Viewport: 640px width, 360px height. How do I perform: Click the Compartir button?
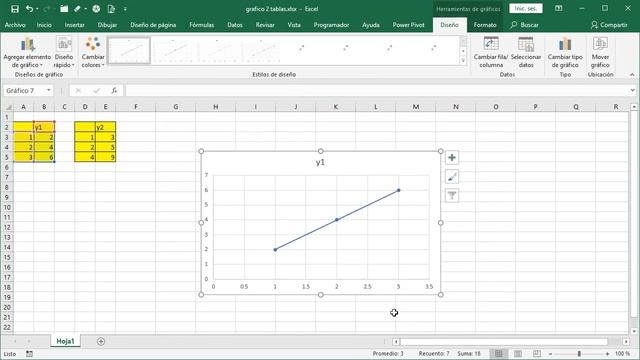(609, 25)
